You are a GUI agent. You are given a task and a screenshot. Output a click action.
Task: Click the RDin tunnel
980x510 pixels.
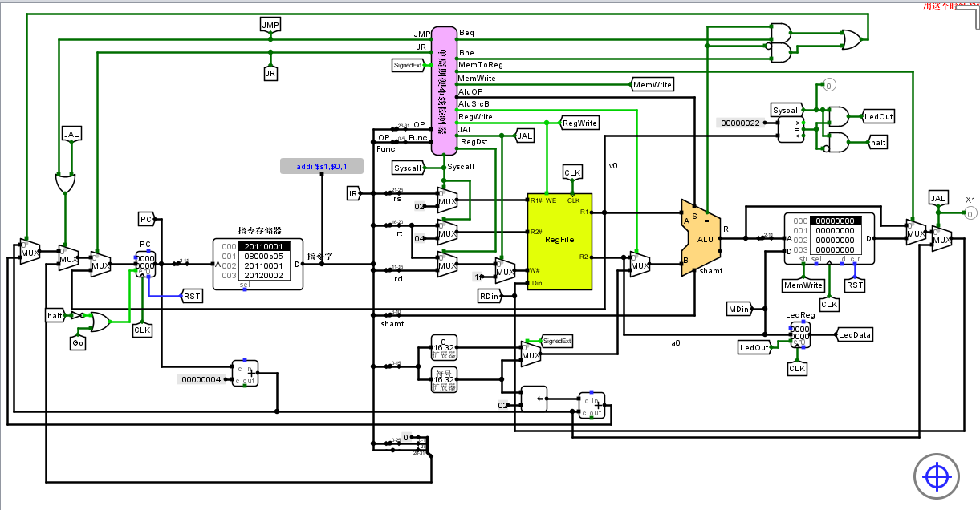(488, 296)
